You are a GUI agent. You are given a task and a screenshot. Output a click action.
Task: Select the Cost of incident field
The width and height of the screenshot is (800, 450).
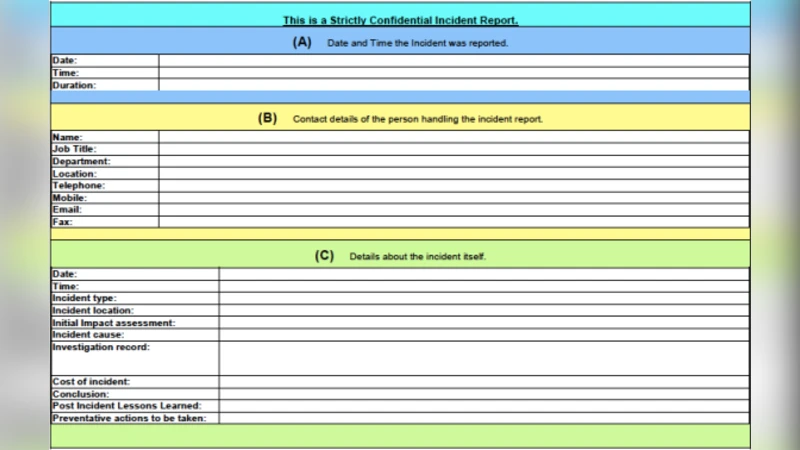click(x=483, y=382)
